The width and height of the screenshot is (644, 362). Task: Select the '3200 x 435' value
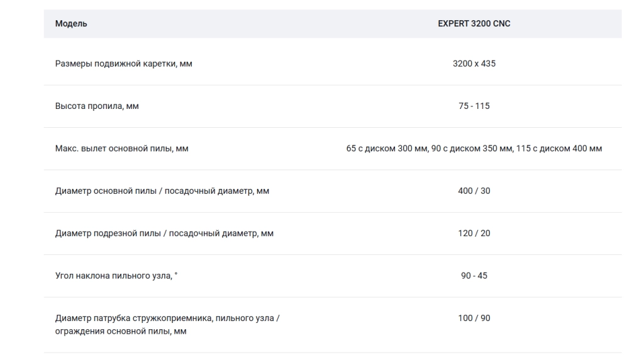click(474, 64)
